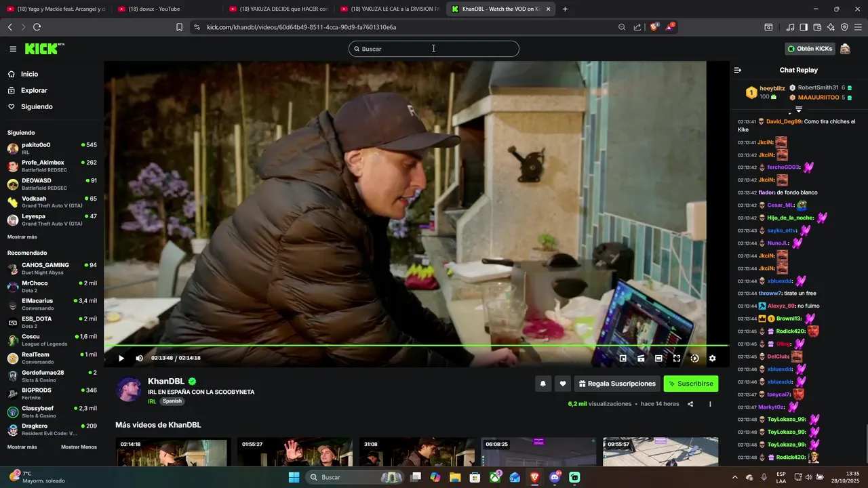Click Obtén KICKs button
This screenshot has width=868, height=488.
[810, 49]
